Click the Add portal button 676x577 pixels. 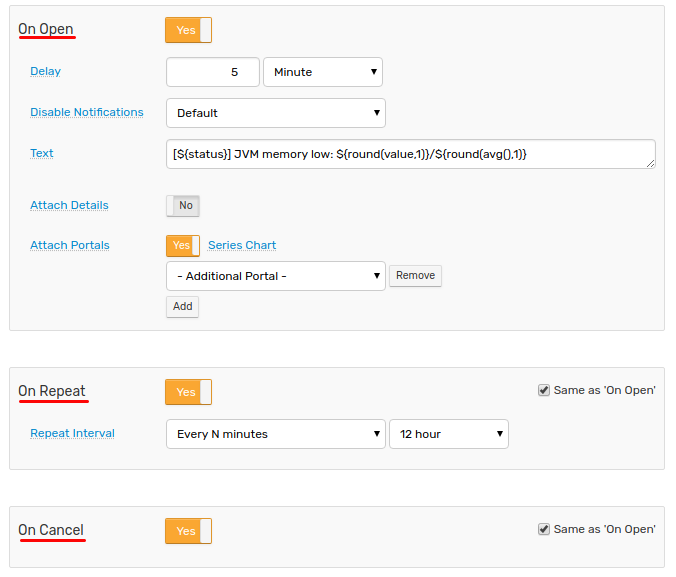point(182,307)
